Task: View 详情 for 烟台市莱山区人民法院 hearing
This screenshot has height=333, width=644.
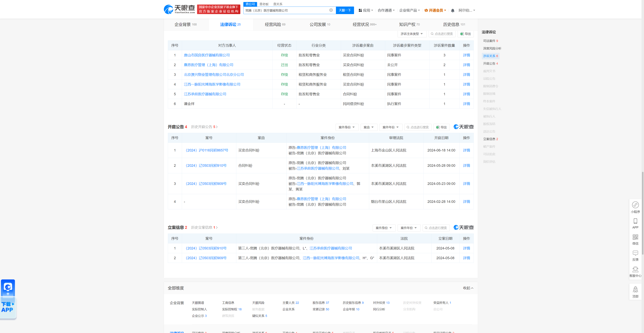Action: [466, 201]
